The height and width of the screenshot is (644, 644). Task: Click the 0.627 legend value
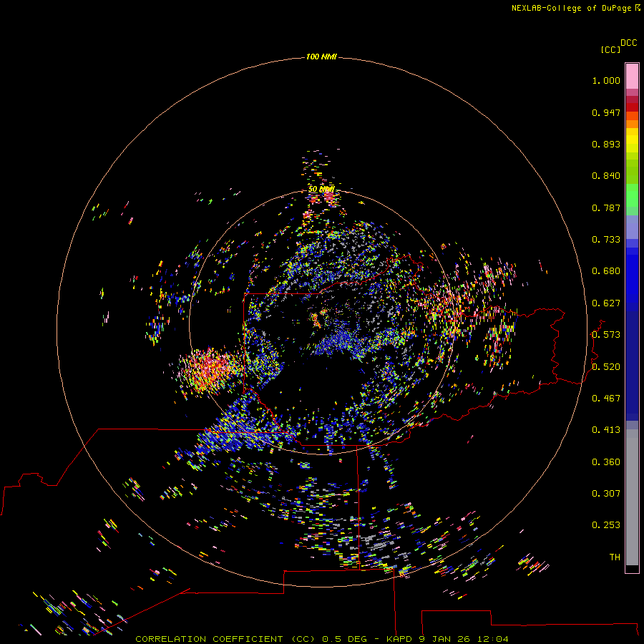(606, 303)
